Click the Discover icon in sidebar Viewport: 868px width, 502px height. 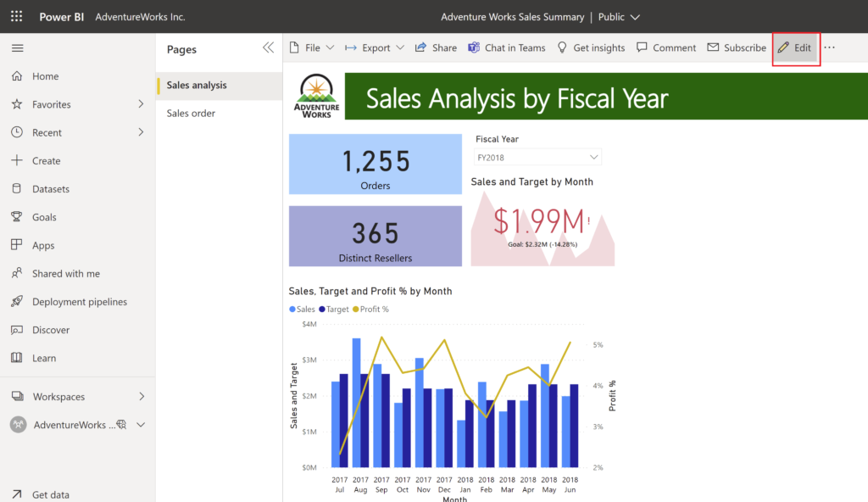click(17, 330)
